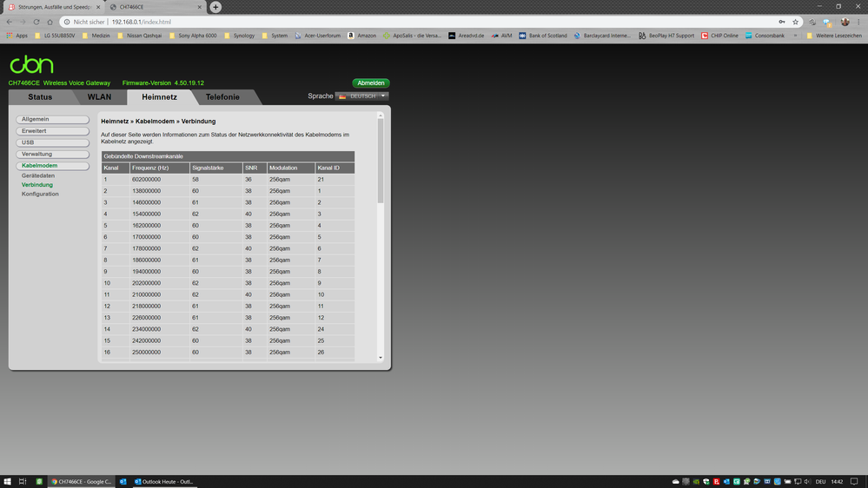Open the Windows Start menu
Viewport: 868px width, 488px height.
click(7, 481)
